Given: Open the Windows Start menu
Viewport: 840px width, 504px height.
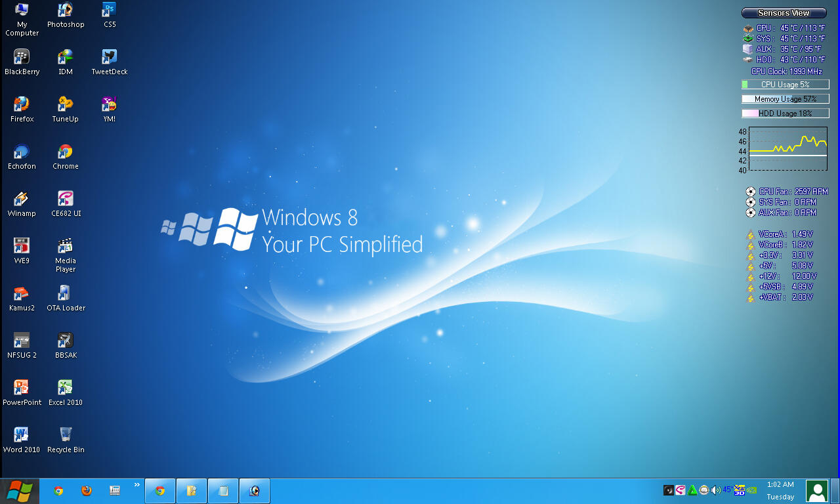Looking at the screenshot, I should click(19, 491).
